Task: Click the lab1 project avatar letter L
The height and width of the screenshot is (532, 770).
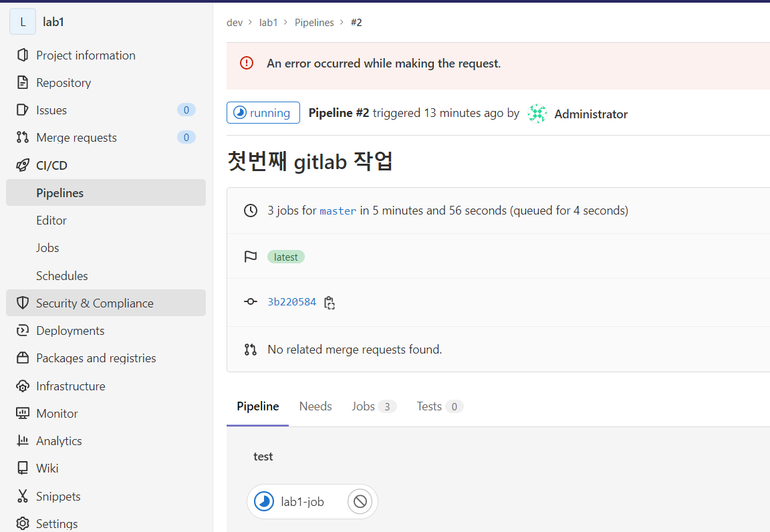Action: [x=23, y=21]
